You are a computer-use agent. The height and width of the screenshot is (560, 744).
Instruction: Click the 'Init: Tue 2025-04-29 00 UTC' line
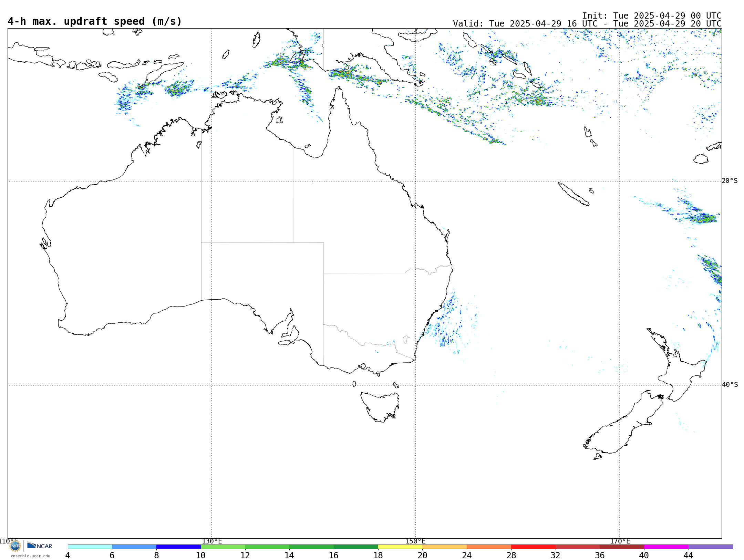(652, 16)
